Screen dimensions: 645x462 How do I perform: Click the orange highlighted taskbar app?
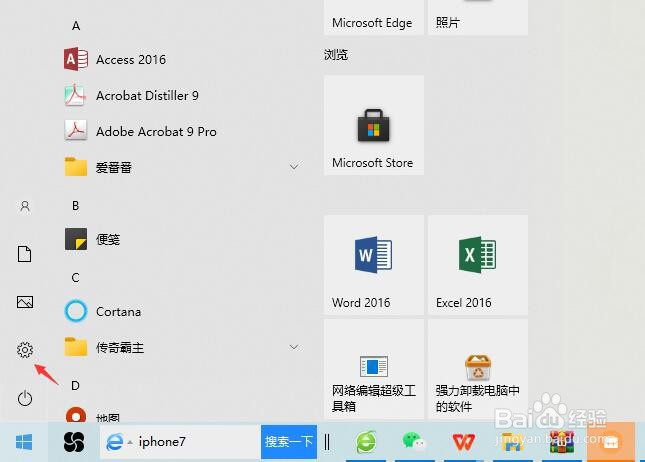point(611,442)
